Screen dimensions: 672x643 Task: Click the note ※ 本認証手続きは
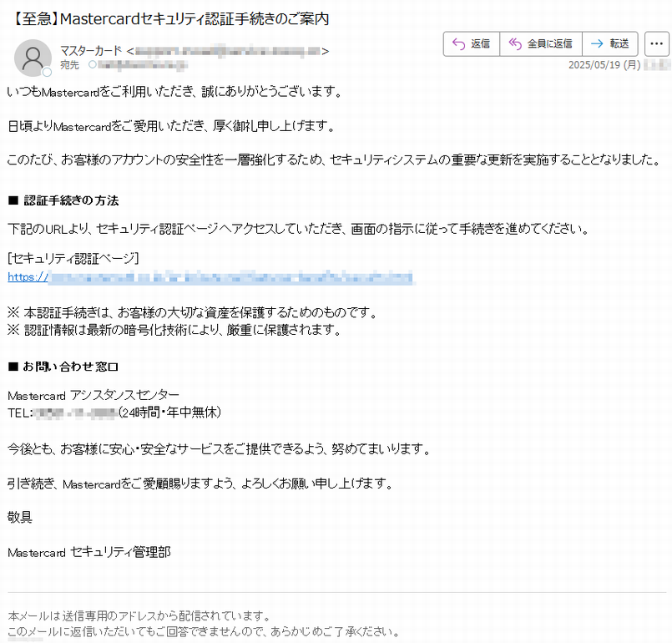pos(192,312)
